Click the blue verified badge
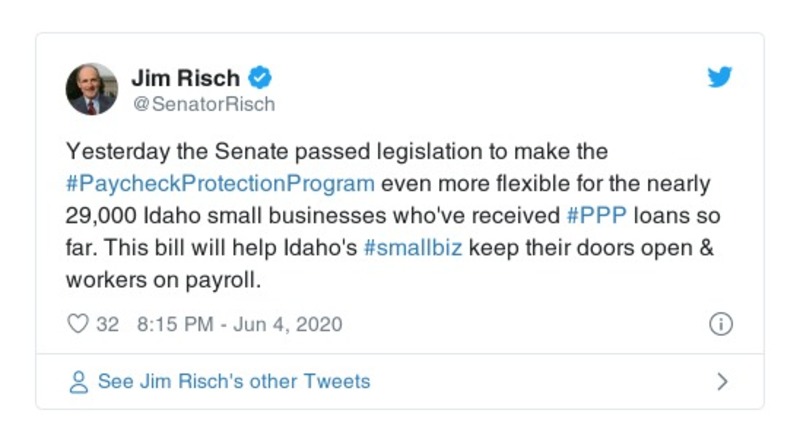Image resolution: width=800 pixels, height=445 pixels. tap(258, 77)
